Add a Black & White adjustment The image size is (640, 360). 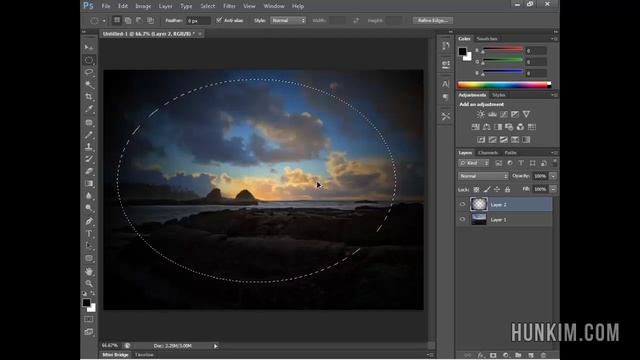click(498, 127)
